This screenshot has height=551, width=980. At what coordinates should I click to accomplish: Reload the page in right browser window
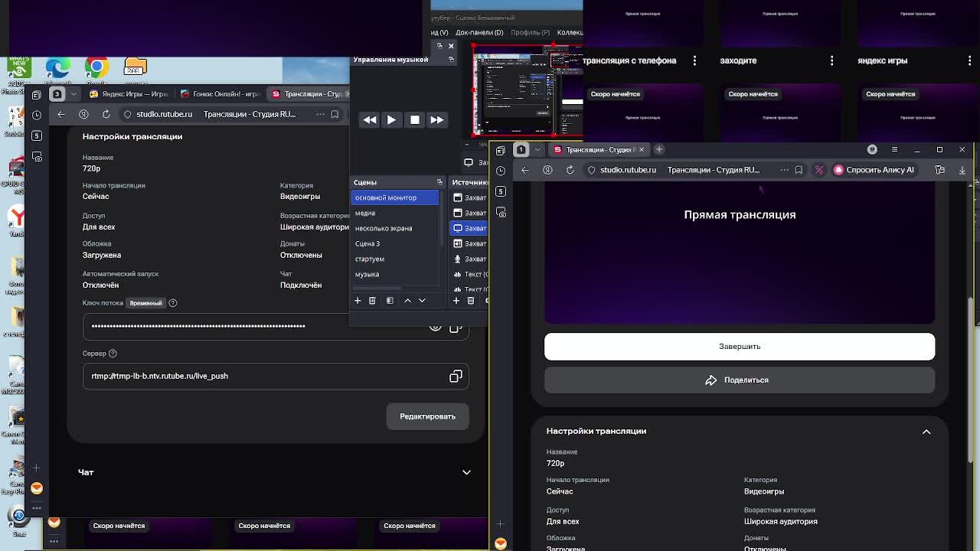(x=570, y=170)
